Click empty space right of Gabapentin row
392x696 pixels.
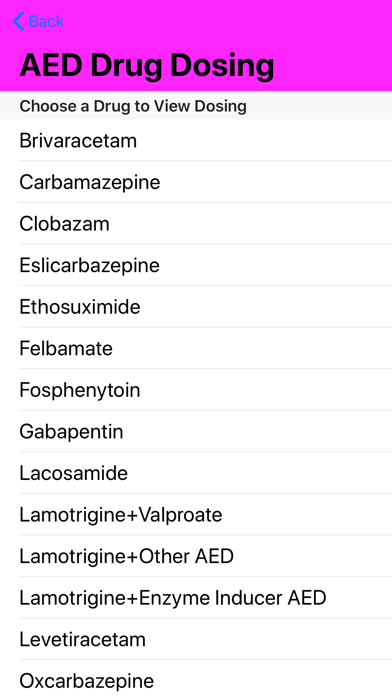coord(257,431)
